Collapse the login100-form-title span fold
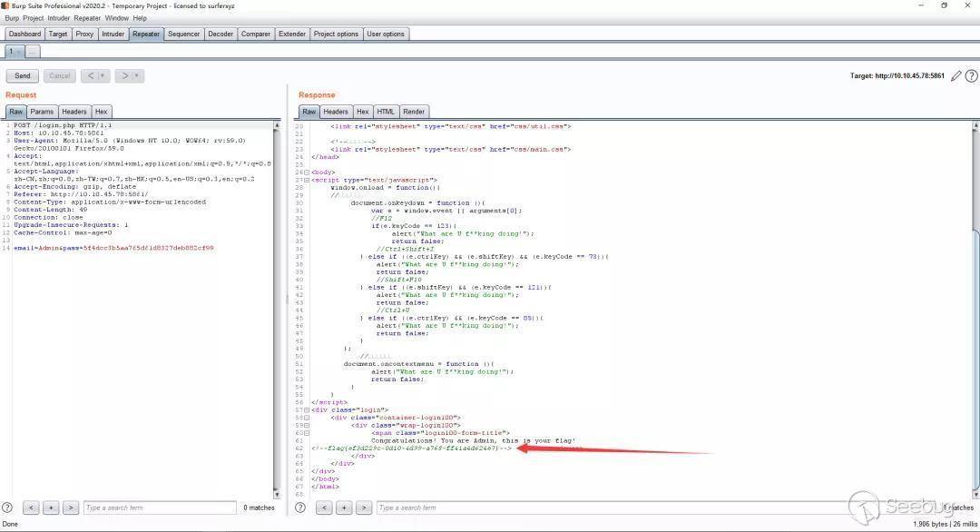Viewport: 980px width, 532px height. [307, 433]
